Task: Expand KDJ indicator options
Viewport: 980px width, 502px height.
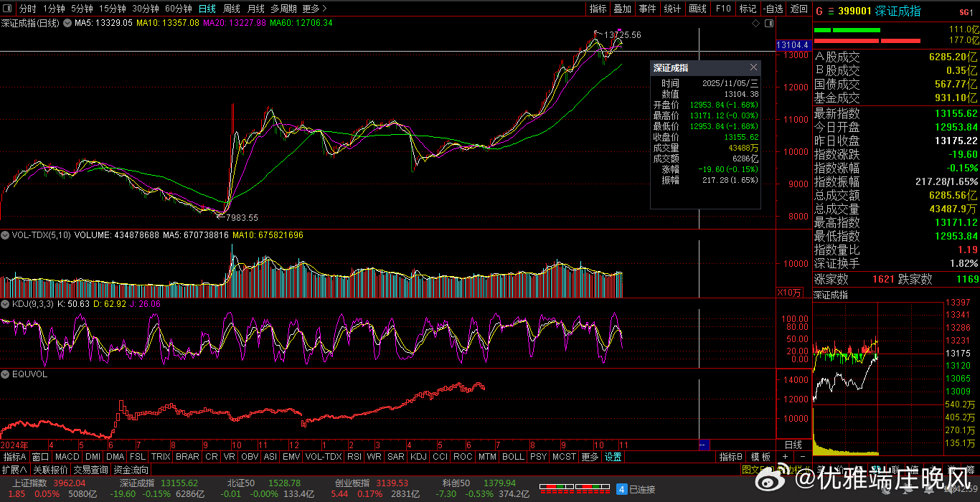Action: pyautogui.click(x=4, y=304)
